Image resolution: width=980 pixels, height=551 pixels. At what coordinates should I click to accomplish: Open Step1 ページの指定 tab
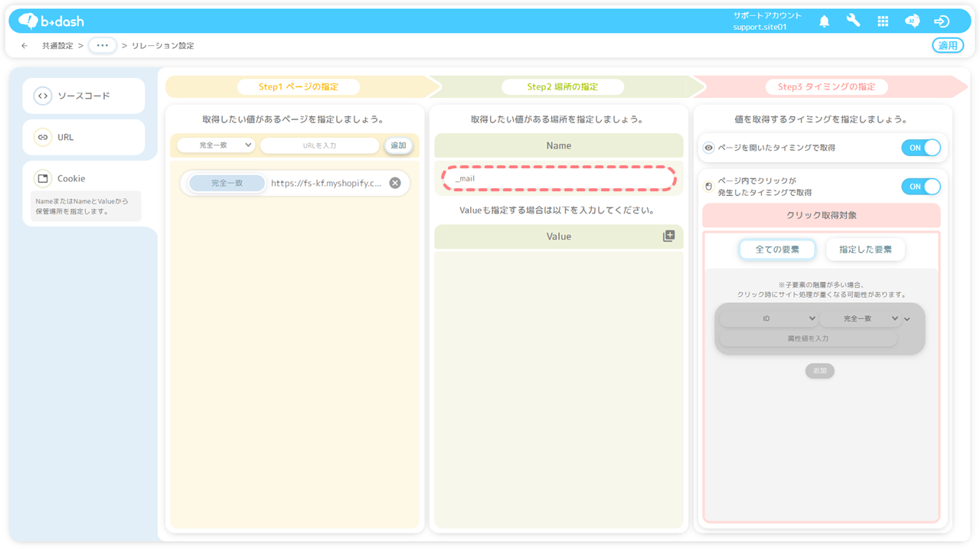298,86
